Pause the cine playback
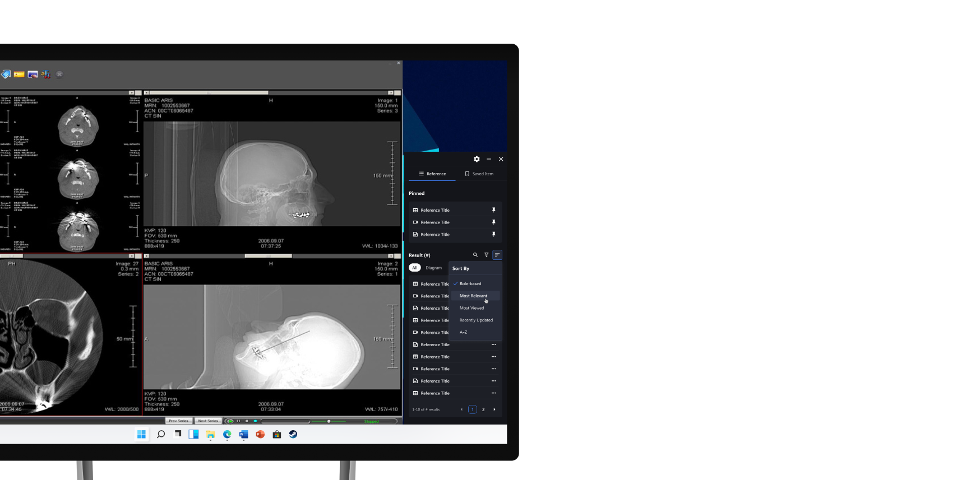This screenshot has width=980, height=480. pos(238,421)
